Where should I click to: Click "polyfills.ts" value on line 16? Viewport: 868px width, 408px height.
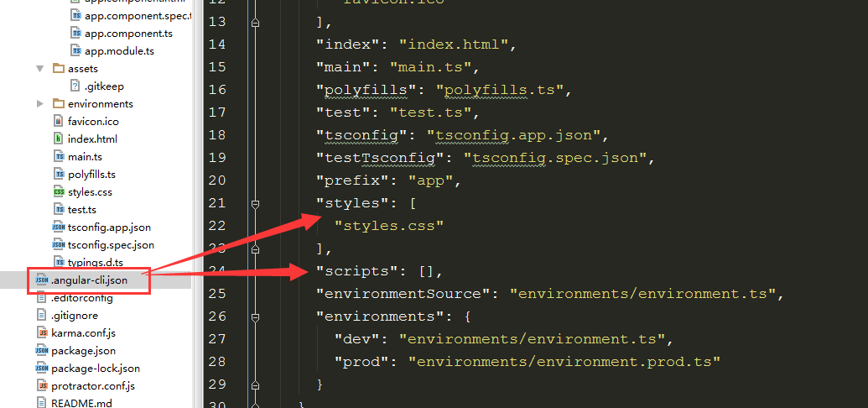[499, 89]
